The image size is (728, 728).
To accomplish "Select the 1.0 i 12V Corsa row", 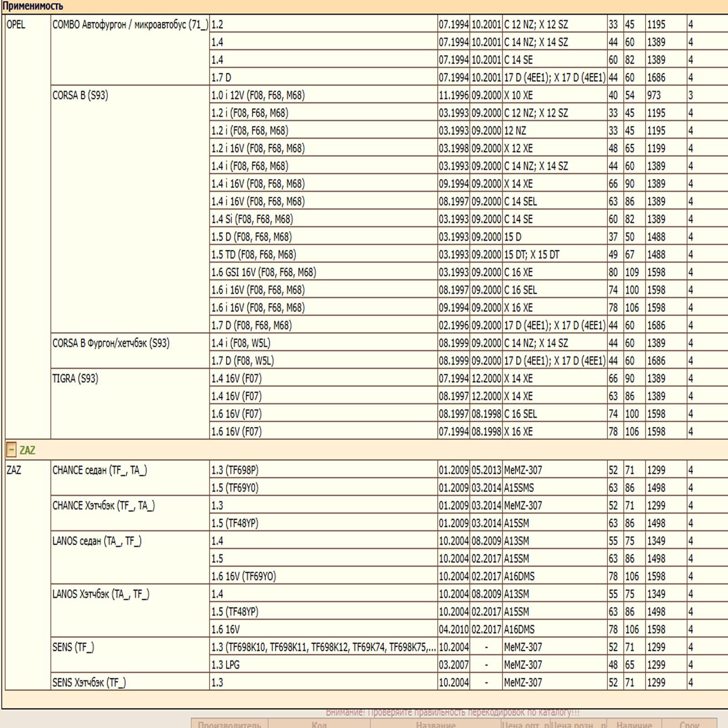I will coord(258,96).
